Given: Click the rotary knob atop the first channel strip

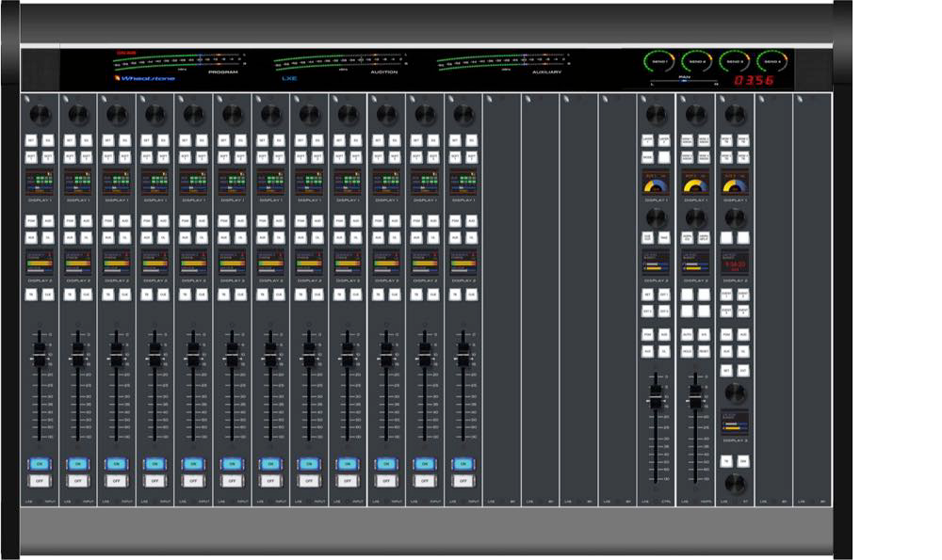Looking at the screenshot, I should click(x=40, y=114).
